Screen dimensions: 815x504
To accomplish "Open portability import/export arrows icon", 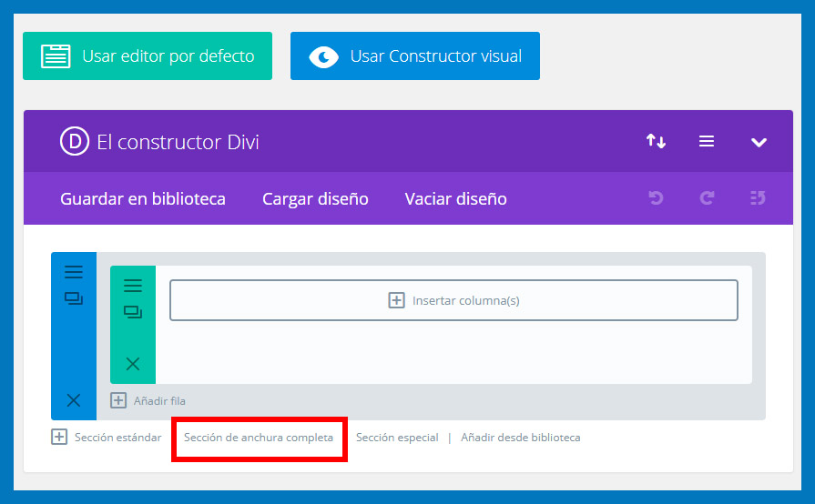I will [x=656, y=141].
